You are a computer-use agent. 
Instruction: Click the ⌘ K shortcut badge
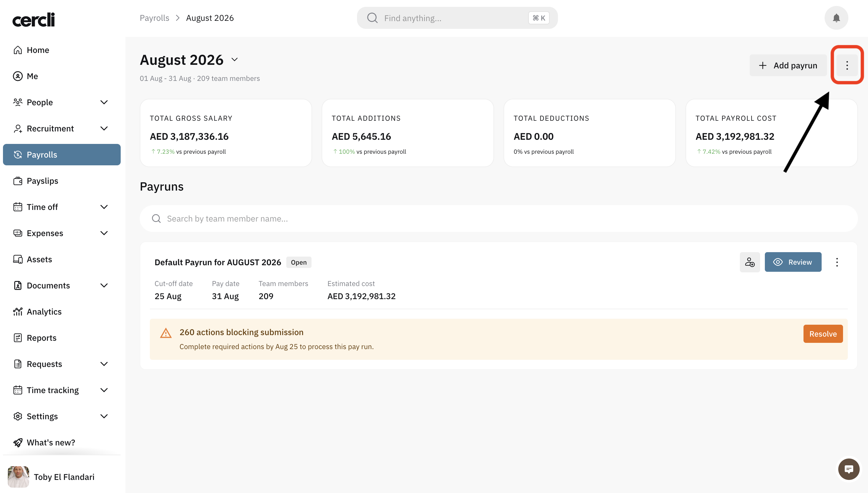pyautogui.click(x=539, y=18)
